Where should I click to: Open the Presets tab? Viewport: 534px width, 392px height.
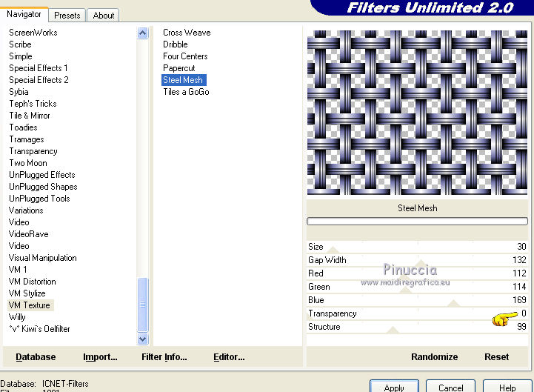67,16
